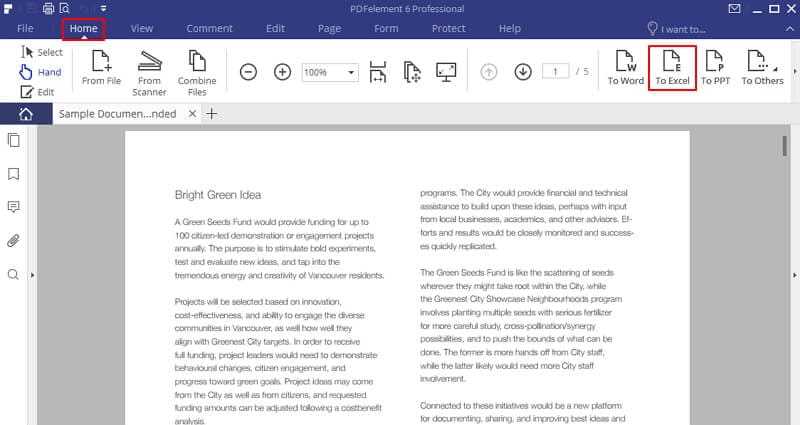This screenshot has width=800, height=425.
Task: Select the Hand tool
Action: 41,72
